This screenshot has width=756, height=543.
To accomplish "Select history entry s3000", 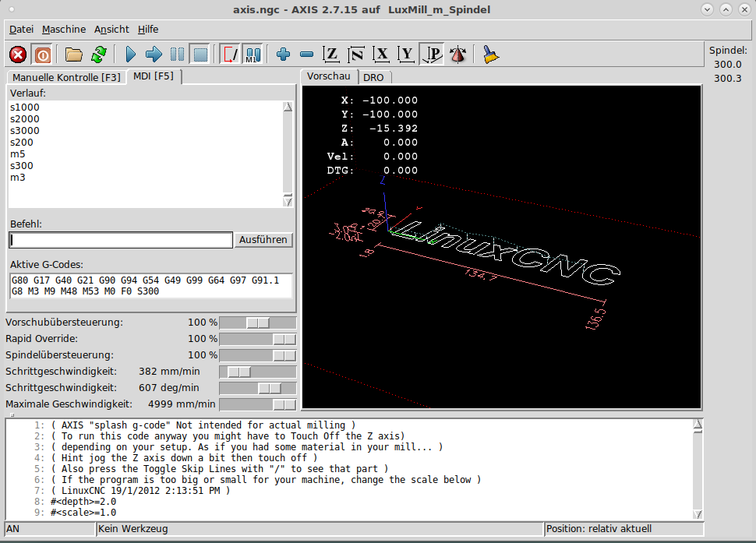I will click(x=25, y=131).
